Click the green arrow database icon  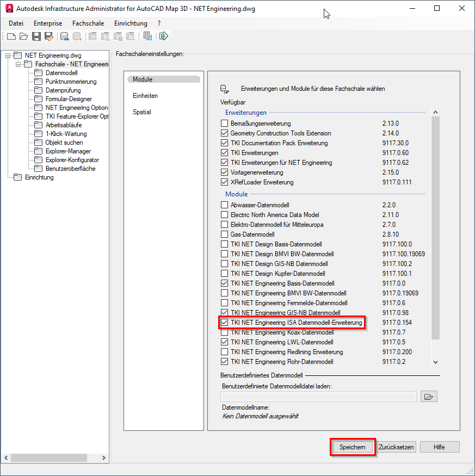coord(163,36)
